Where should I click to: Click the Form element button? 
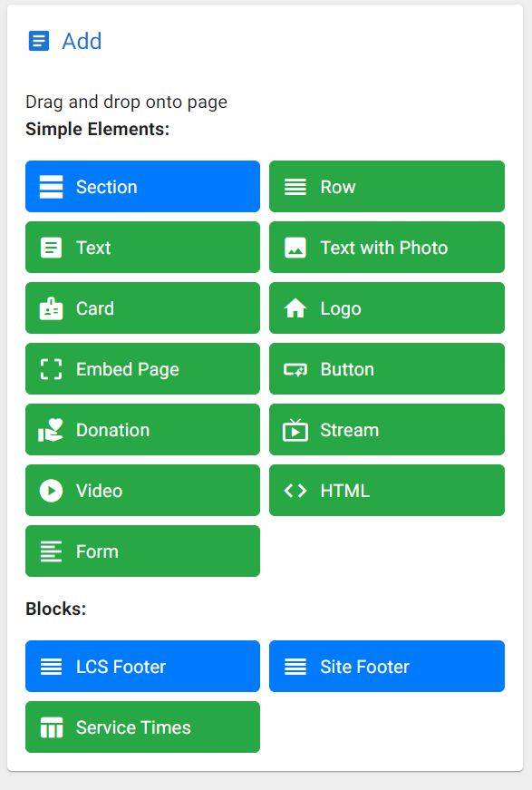pos(142,551)
